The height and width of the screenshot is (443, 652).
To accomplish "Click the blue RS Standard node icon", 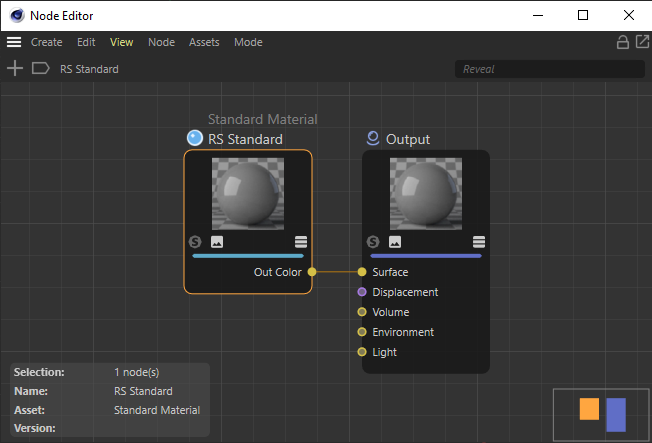I will [195, 138].
